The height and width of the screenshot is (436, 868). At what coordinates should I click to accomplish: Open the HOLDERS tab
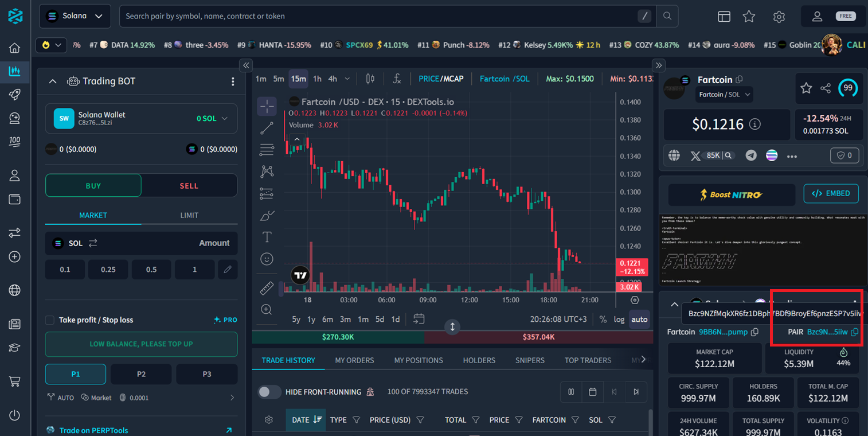479,360
